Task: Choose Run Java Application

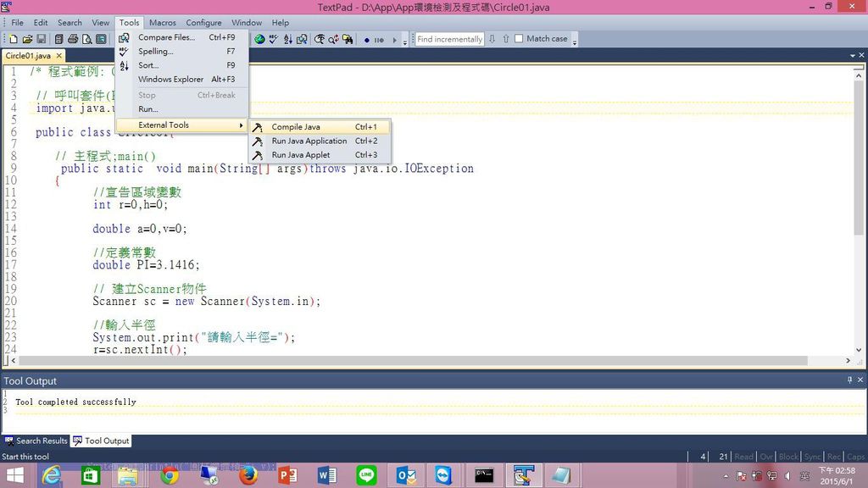Action: coord(320,141)
